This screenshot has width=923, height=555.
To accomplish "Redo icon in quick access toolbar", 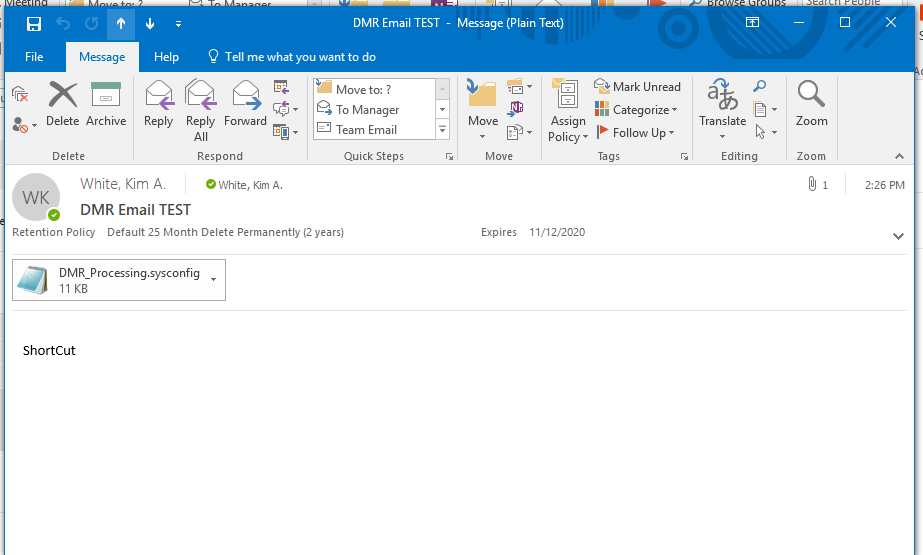I will [91, 24].
